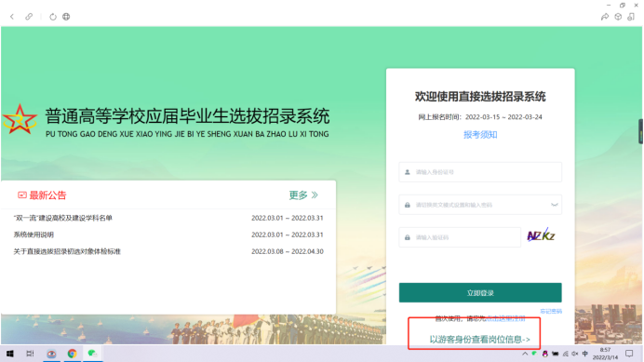Open announcement "双一流"建设高校及建设学科名单
The image size is (644, 362).
[63, 218]
